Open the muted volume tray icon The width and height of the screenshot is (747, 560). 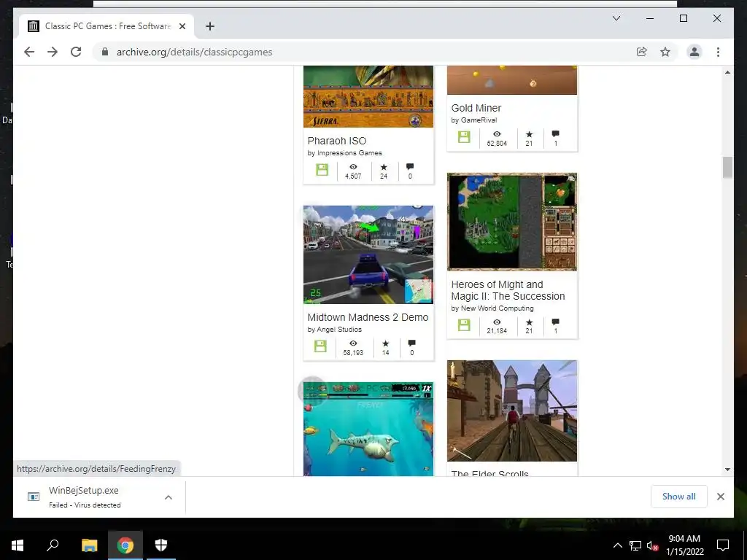click(x=653, y=545)
